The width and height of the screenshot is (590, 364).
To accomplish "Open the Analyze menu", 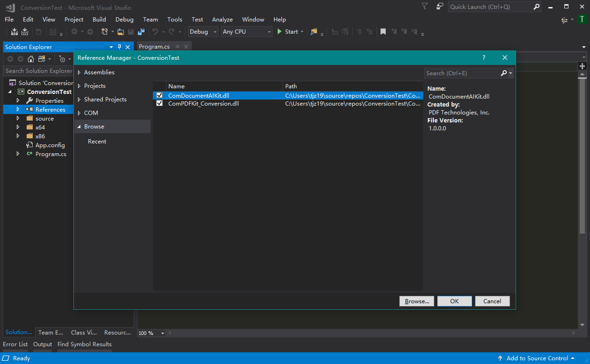I will point(223,20).
